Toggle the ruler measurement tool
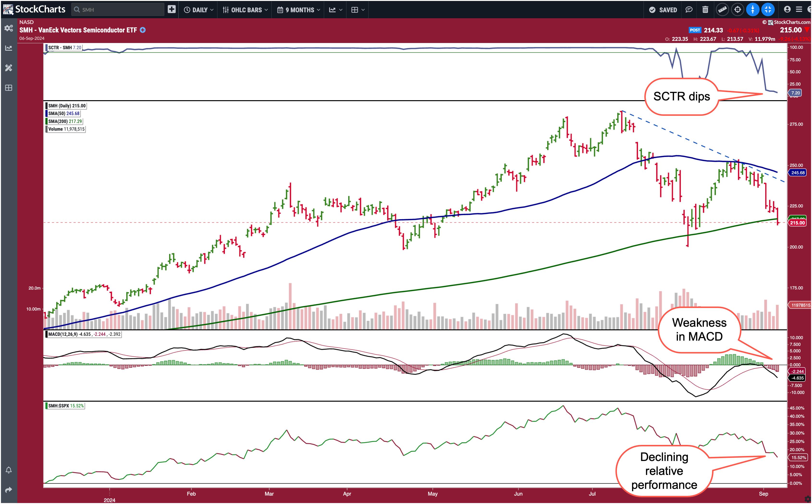812x504 pixels. (x=722, y=10)
